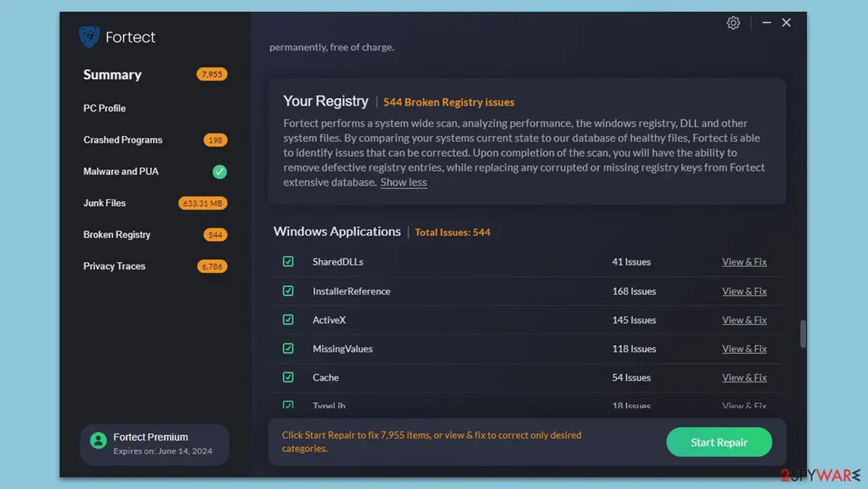This screenshot has width=868, height=489.
Task: Toggle the ActiveX checkbox
Action: (x=288, y=319)
